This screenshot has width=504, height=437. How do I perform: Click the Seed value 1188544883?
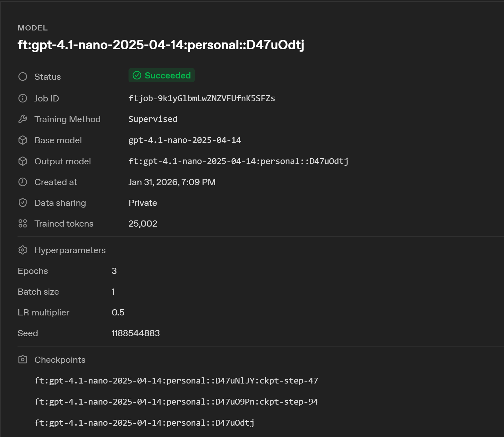(136, 333)
